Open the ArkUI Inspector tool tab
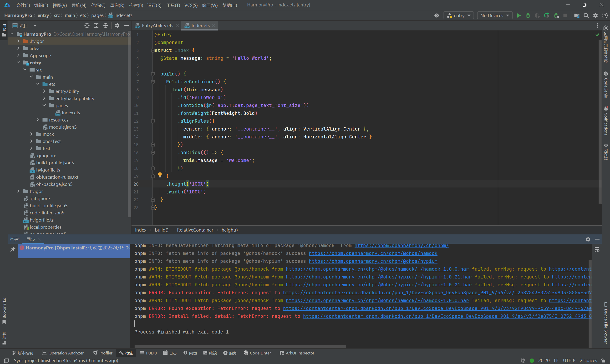This screenshot has width=610, height=364. 297,353
